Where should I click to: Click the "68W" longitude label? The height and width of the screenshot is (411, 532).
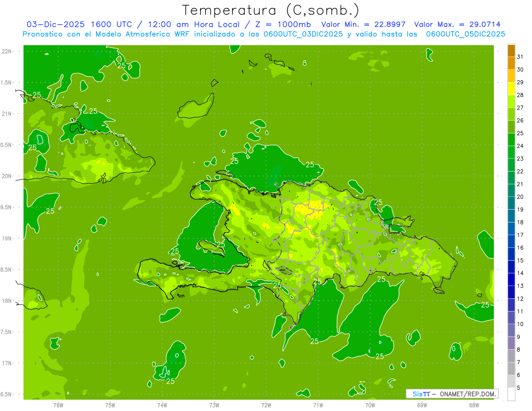pos(474,405)
